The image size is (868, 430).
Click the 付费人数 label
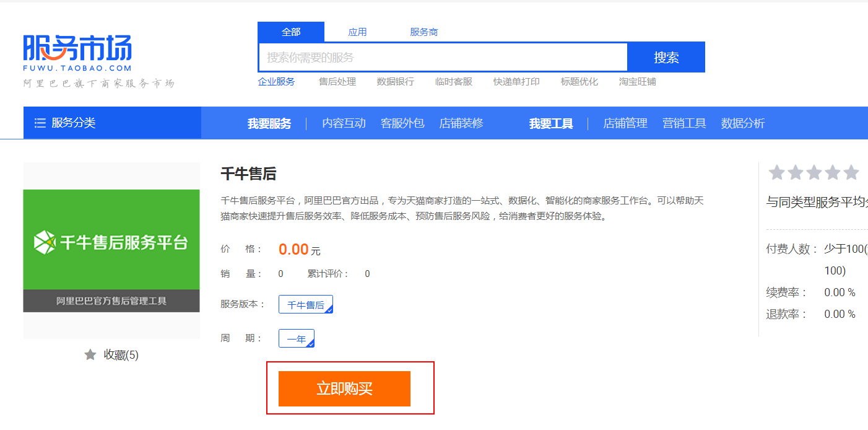pos(792,249)
